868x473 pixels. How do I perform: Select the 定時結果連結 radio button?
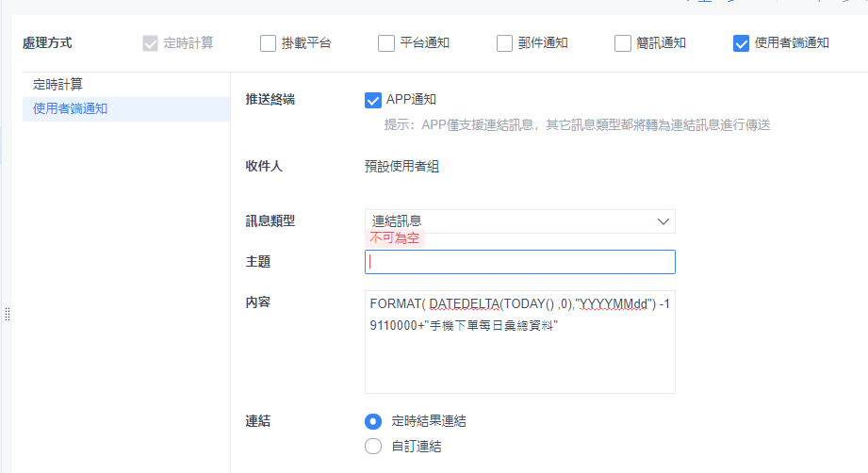373,421
